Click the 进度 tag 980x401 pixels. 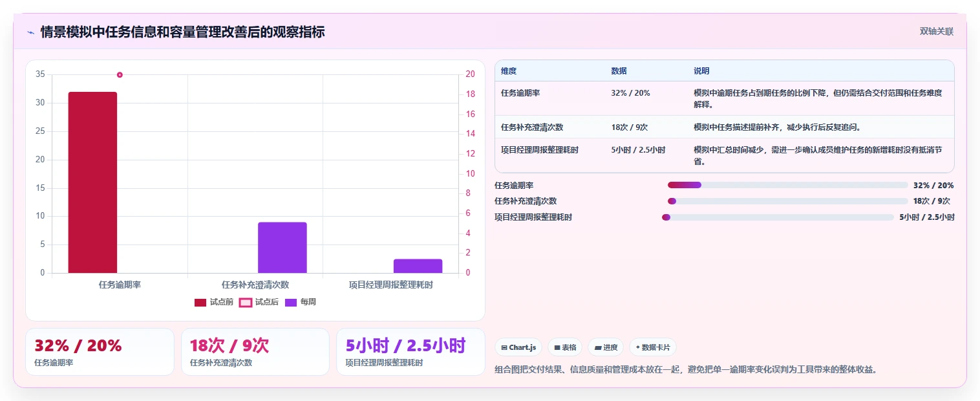click(x=606, y=347)
